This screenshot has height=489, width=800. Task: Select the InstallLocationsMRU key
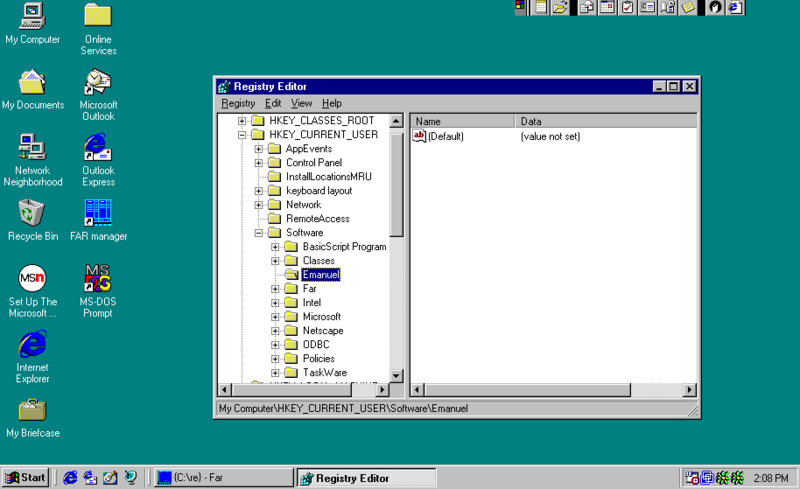(x=329, y=177)
